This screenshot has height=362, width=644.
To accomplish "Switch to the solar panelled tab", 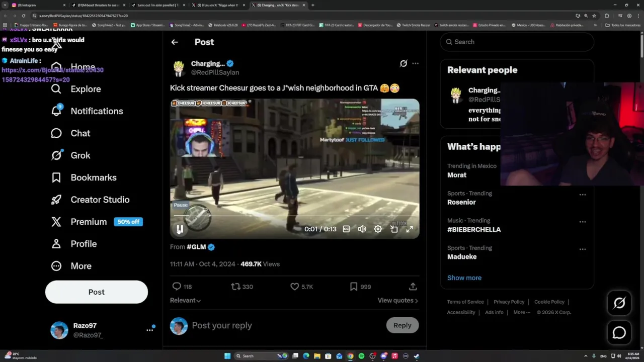I will click(x=158, y=5).
